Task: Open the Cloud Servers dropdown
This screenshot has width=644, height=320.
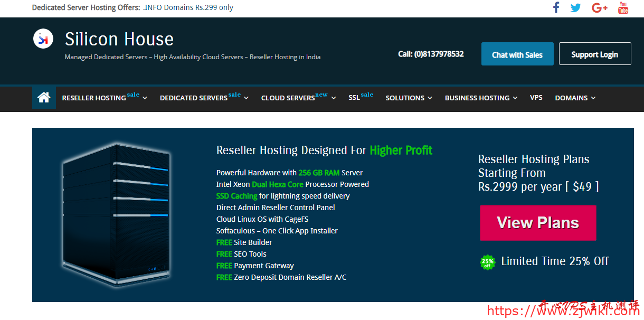Action: (x=298, y=98)
